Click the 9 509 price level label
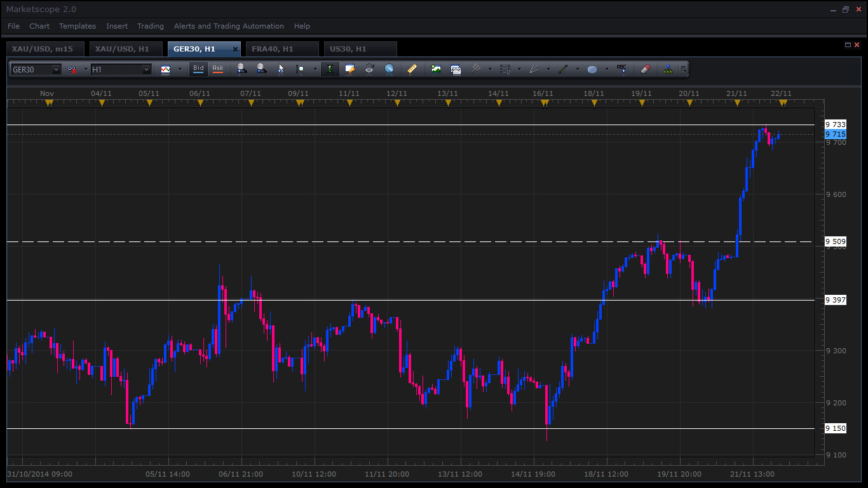 (x=835, y=241)
